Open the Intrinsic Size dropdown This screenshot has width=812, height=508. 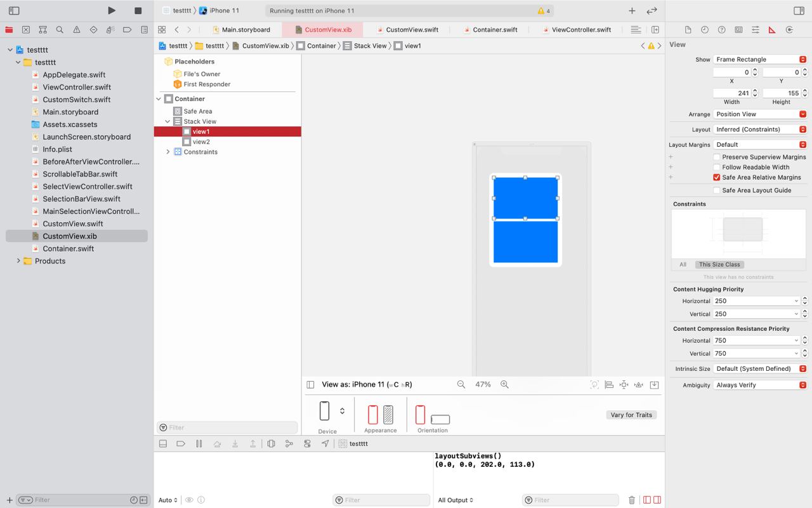(759, 368)
